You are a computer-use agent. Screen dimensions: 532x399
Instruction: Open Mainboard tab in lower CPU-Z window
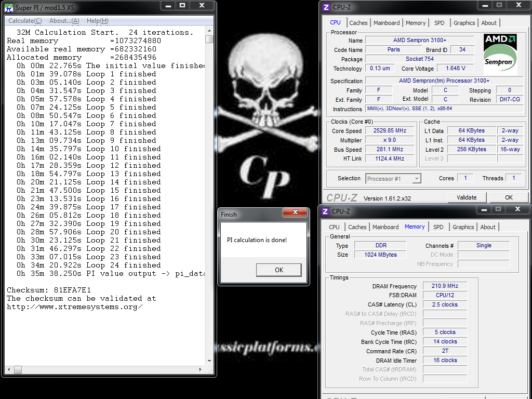(x=385, y=227)
